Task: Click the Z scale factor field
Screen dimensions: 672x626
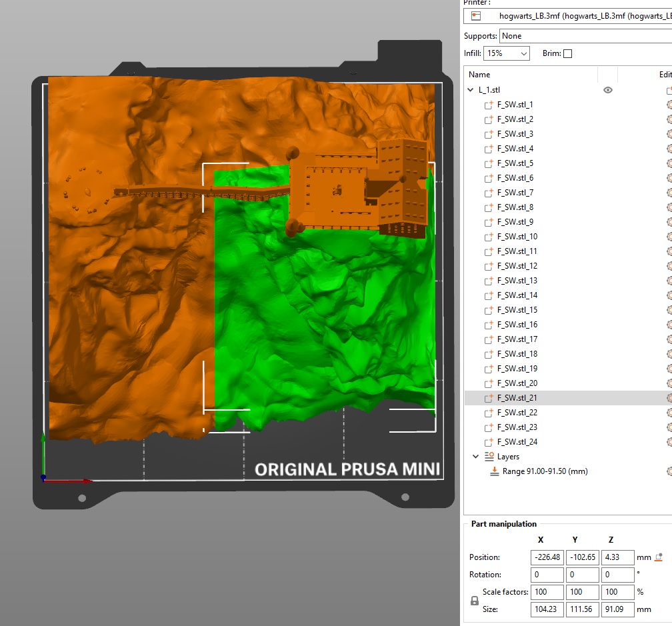Action: pyautogui.click(x=617, y=592)
